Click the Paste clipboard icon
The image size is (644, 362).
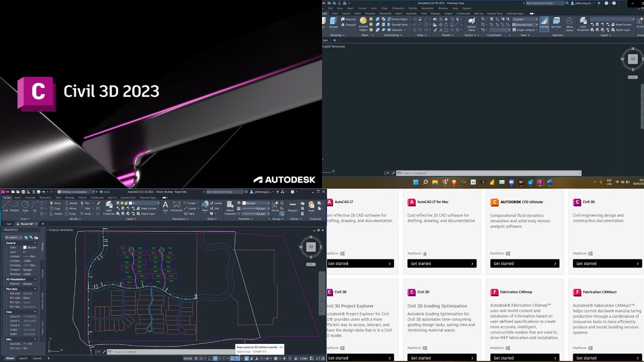[312, 207]
